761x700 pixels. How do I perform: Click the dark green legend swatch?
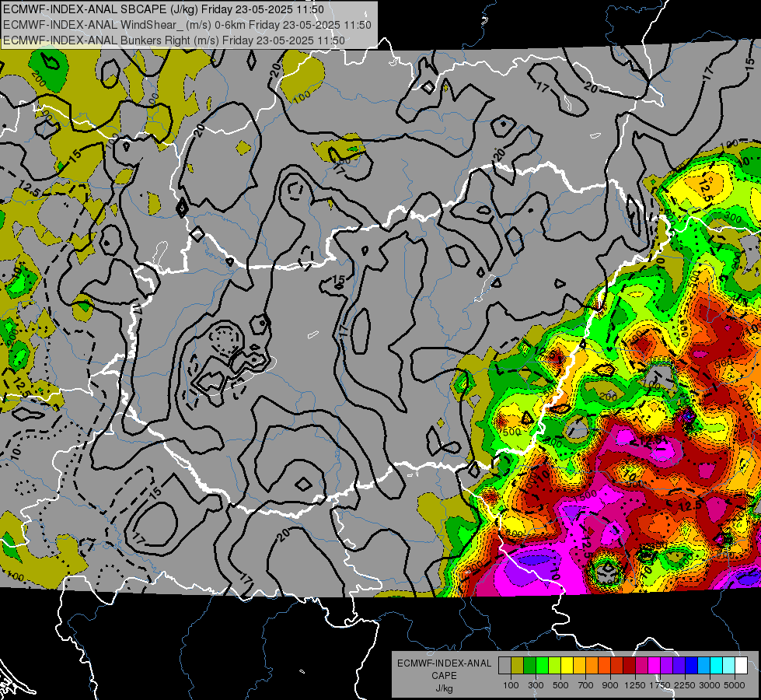pyautogui.click(x=529, y=666)
